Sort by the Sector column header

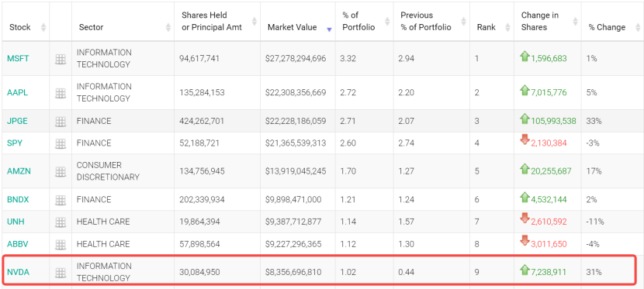point(92,27)
